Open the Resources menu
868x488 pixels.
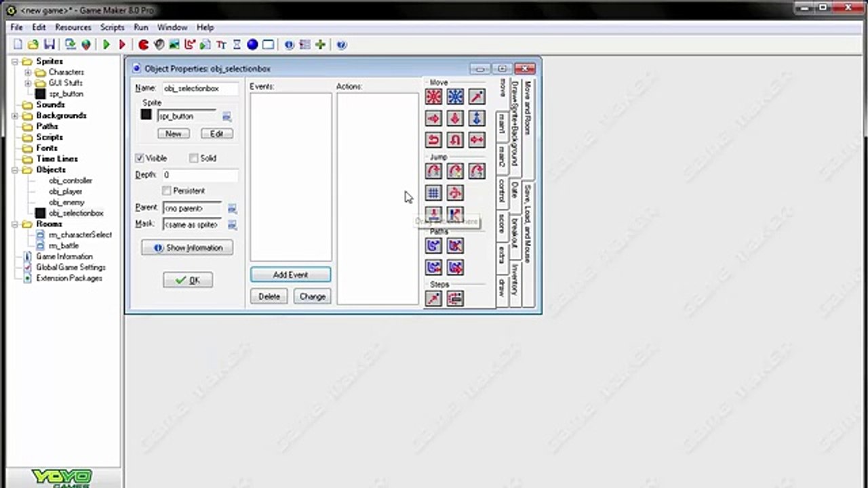click(73, 28)
